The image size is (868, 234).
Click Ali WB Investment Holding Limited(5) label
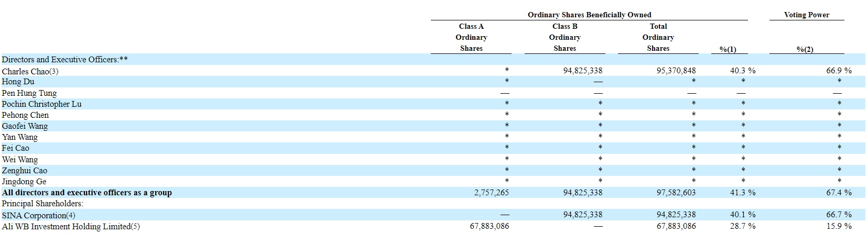pos(71,226)
